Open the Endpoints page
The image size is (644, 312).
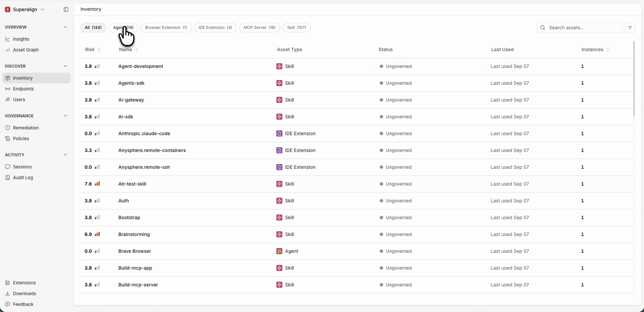tap(36, 89)
